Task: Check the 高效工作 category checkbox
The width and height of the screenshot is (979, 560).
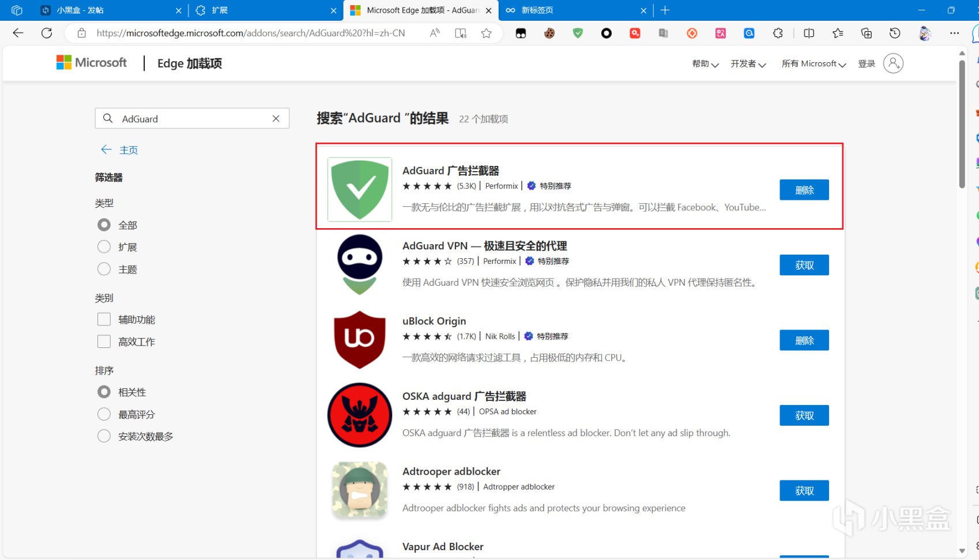Action: pos(104,342)
